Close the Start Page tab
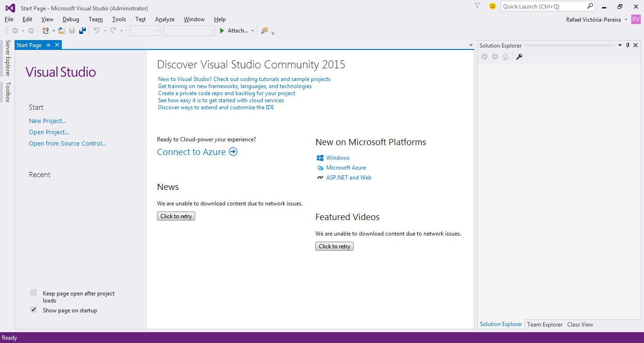The height and width of the screenshot is (343, 644). 57,45
